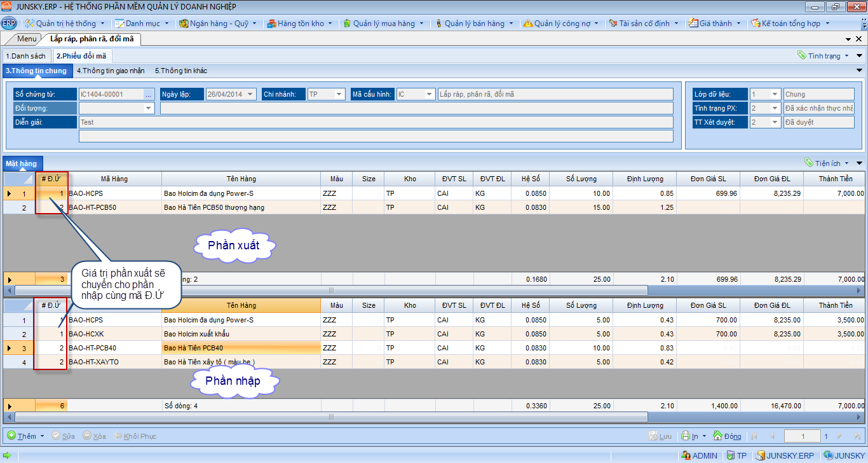Close the Lắp ráp, phân rã tab panel
This screenshot has height=463, width=868.
click(858, 39)
